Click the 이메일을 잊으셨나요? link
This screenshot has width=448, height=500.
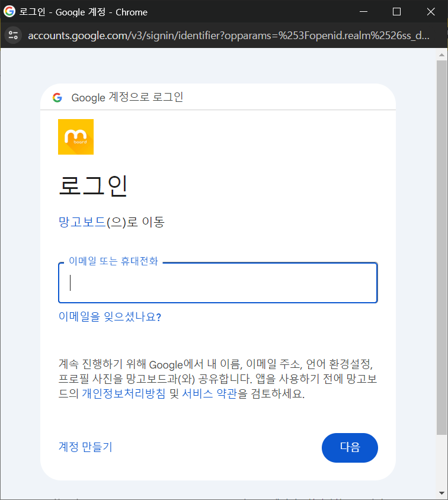click(110, 316)
